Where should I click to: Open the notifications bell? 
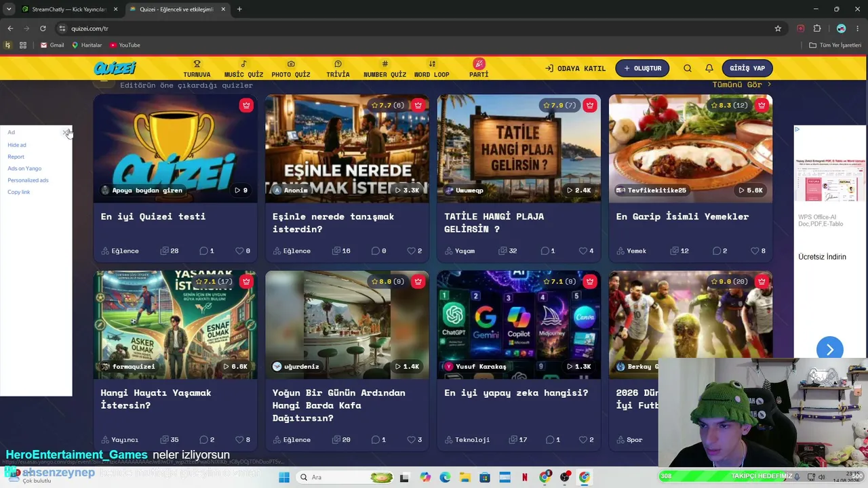[x=709, y=68]
